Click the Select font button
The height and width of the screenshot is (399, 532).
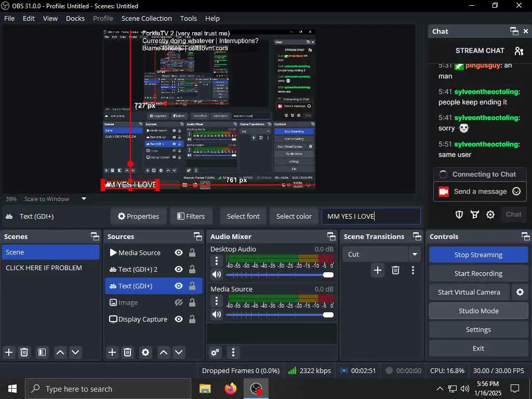[x=243, y=217]
